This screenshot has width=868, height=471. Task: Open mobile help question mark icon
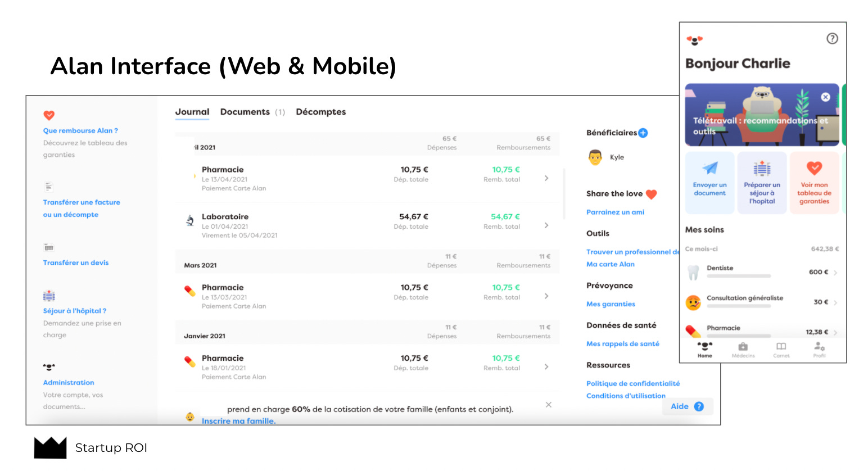832,38
